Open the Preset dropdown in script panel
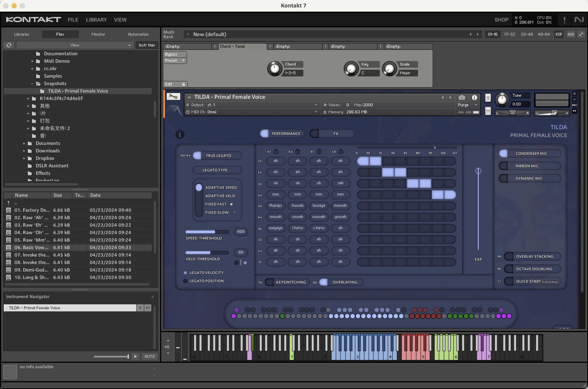This screenshot has height=389, width=588. (x=175, y=61)
